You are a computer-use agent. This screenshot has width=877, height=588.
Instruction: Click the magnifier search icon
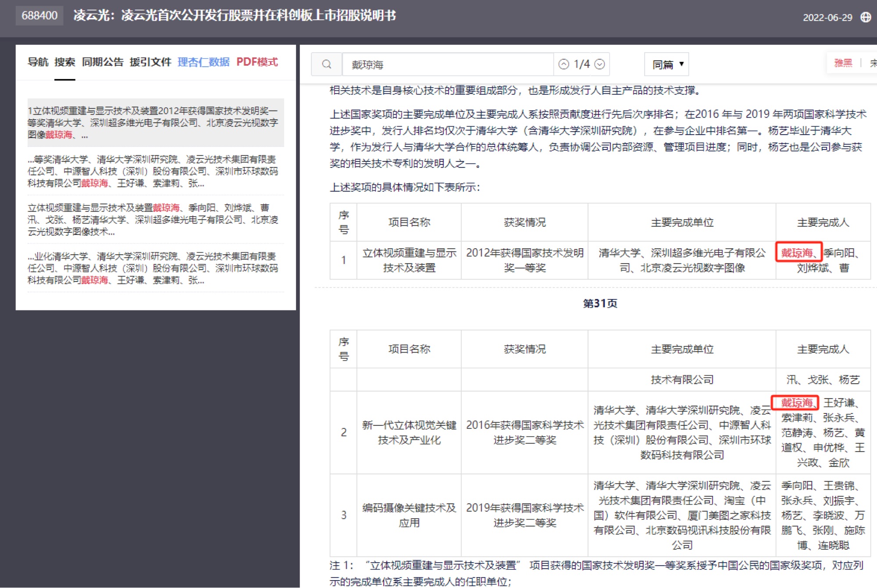coord(326,64)
